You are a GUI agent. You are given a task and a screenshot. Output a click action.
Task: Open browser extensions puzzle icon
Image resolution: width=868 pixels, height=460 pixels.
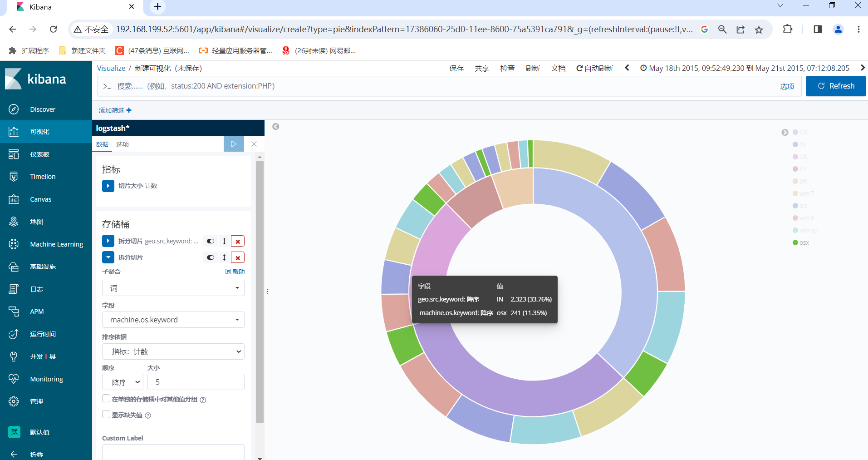[x=788, y=29]
